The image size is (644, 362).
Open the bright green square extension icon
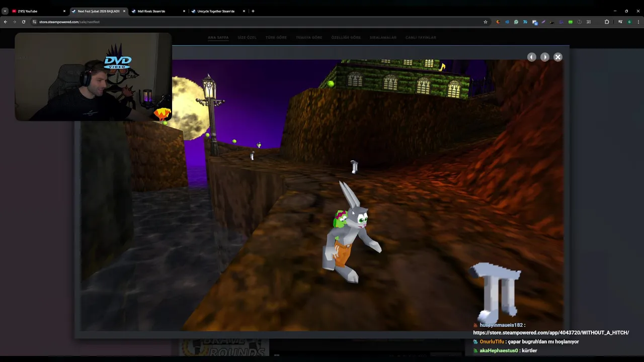(x=571, y=22)
